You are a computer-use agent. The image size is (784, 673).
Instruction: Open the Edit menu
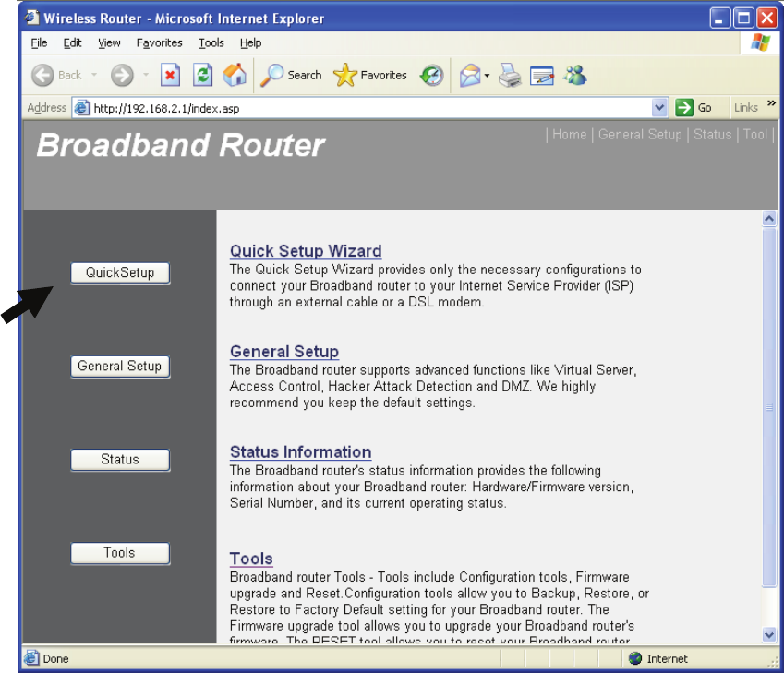[72, 43]
